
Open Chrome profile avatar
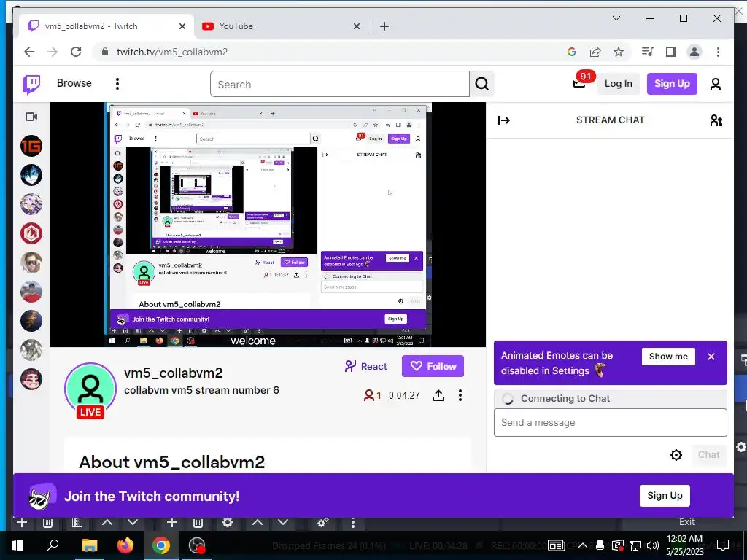tap(694, 52)
